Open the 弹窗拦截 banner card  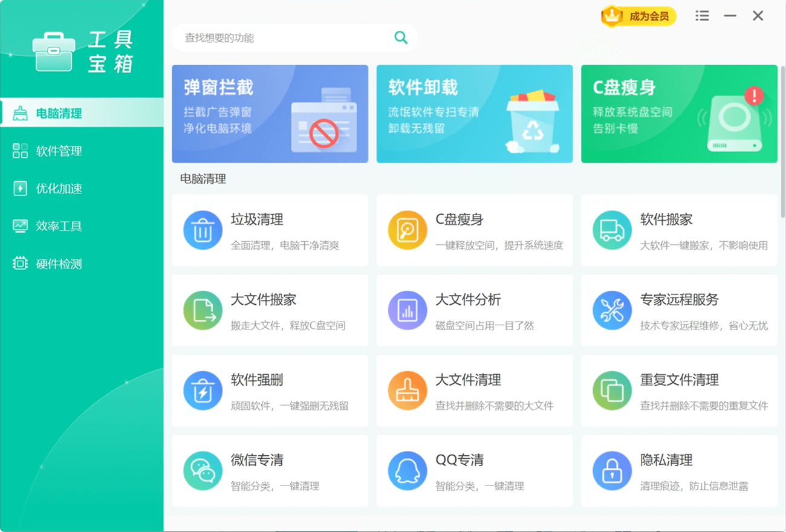click(270, 114)
